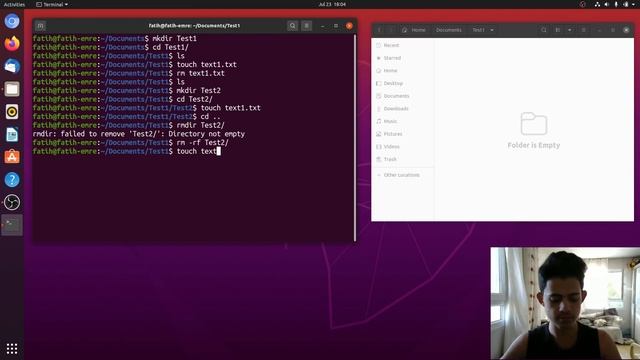
Task: Open the Test1 path dropdown in Files
Action: [x=492, y=30]
